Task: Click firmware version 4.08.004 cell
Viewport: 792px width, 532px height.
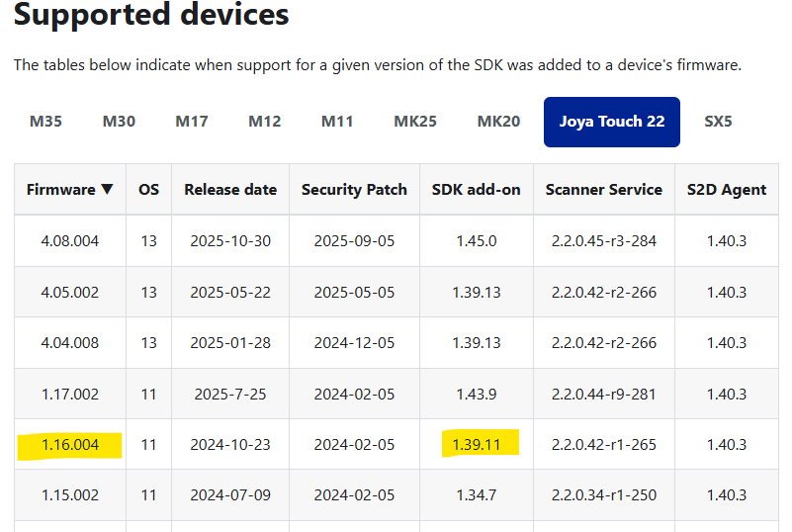Action: point(70,241)
